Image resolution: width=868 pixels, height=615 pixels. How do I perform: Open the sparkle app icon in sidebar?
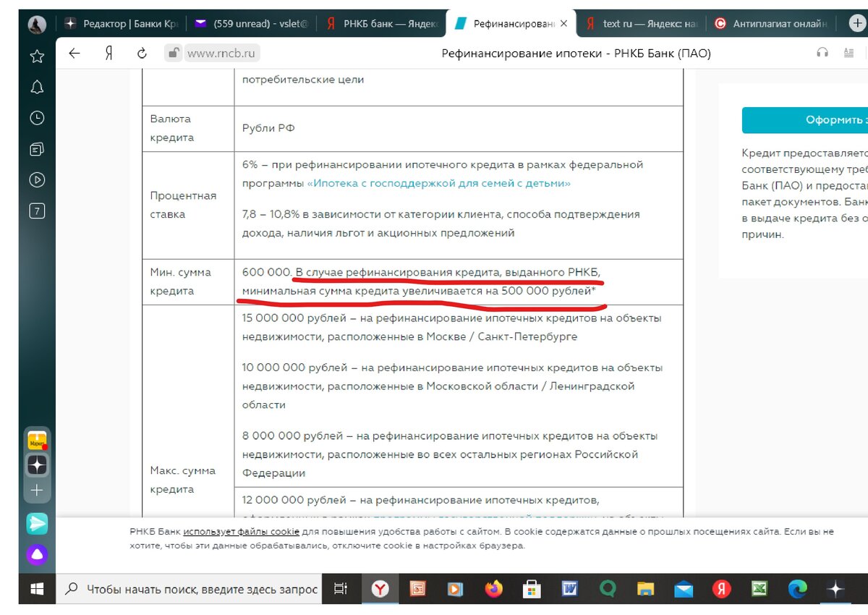pos(37,465)
